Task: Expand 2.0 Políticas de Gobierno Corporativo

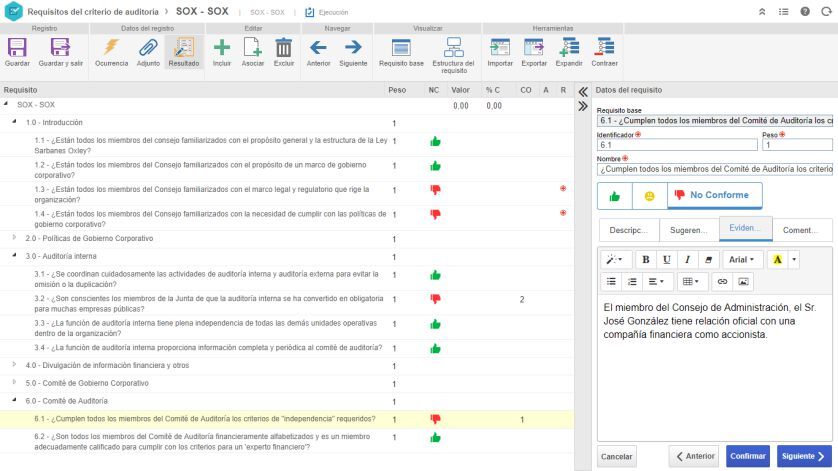Action: [15, 239]
